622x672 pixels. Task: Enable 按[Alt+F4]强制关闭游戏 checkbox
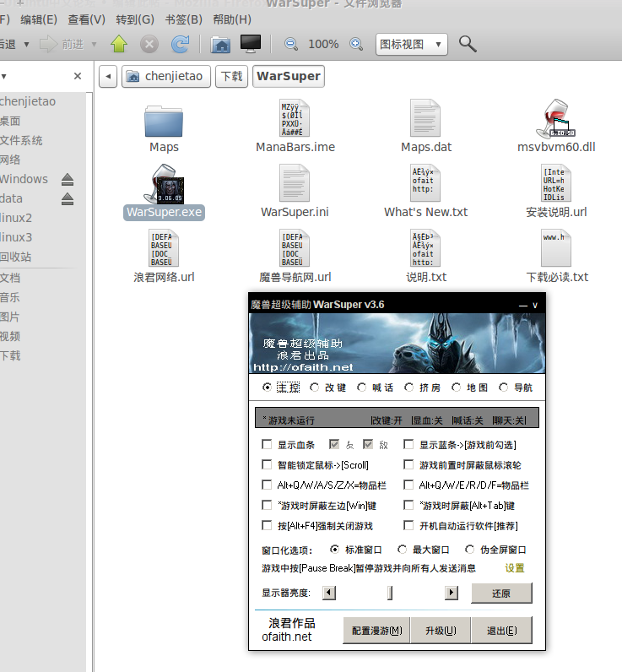(267, 525)
